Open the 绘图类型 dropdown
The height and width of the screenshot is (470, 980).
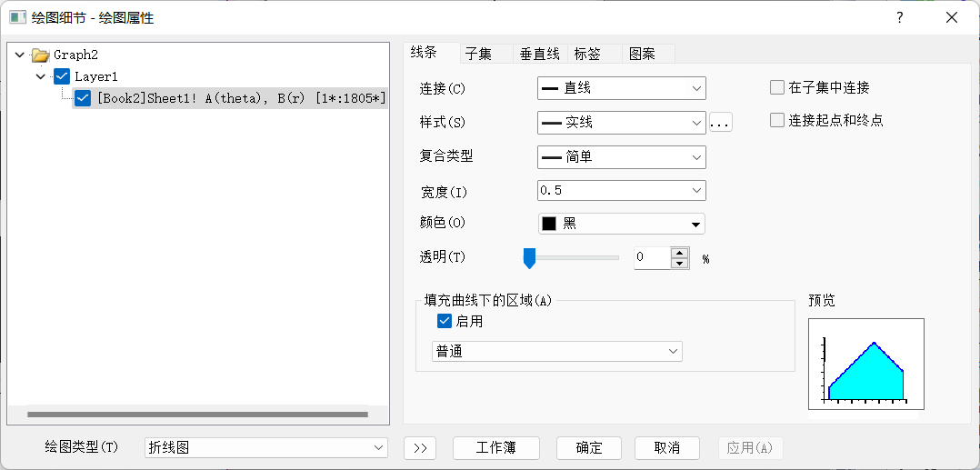point(266,448)
